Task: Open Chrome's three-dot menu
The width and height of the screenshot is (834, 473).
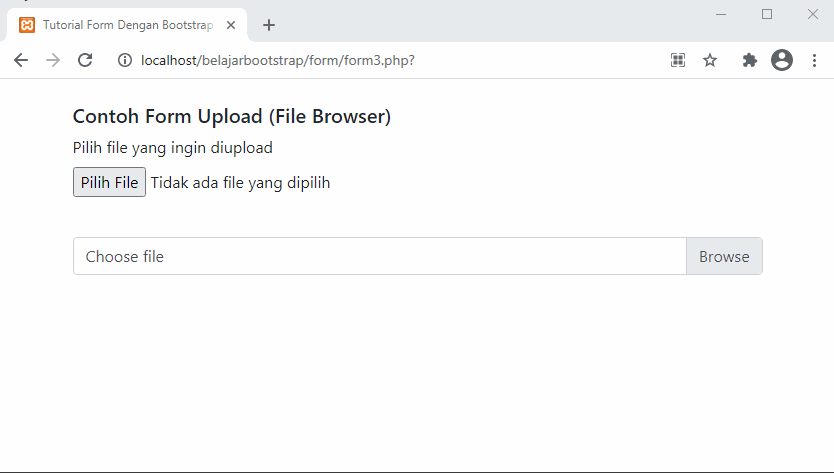Action: pyautogui.click(x=814, y=60)
